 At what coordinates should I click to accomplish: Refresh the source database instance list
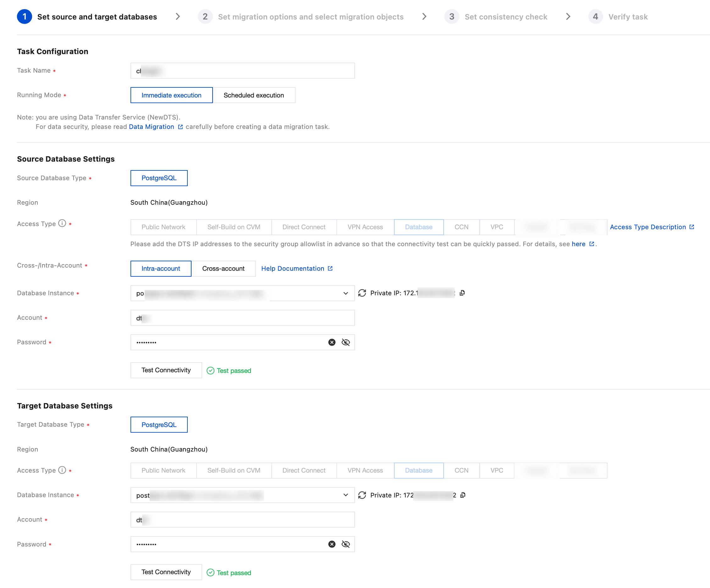click(362, 293)
